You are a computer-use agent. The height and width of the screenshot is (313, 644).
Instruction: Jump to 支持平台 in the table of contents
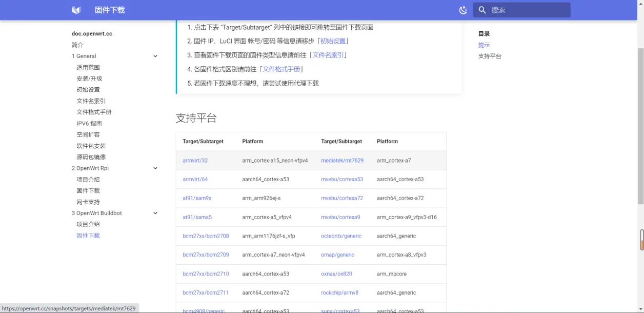click(490, 56)
